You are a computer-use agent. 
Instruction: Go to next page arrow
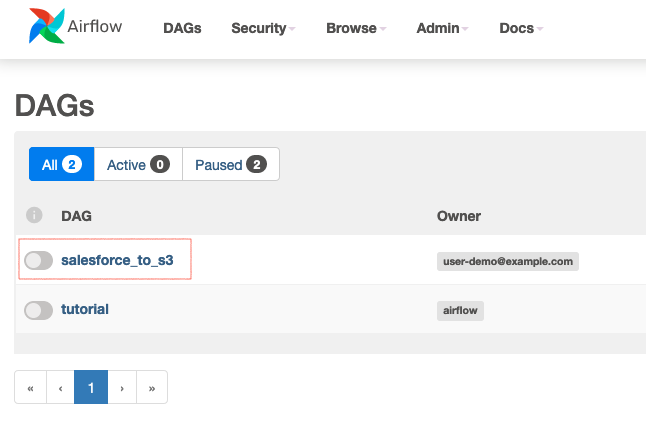[x=122, y=387]
